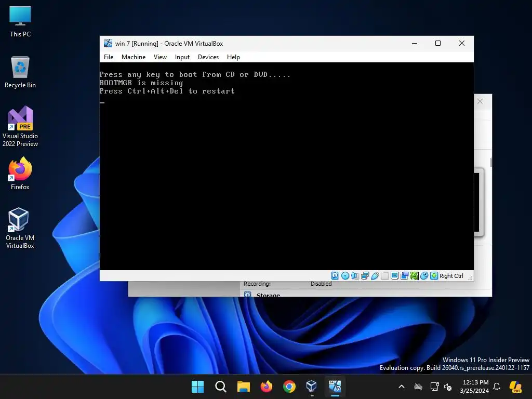This screenshot has height=399, width=532.
Task: Close the win 7 VM window
Action: (462, 44)
